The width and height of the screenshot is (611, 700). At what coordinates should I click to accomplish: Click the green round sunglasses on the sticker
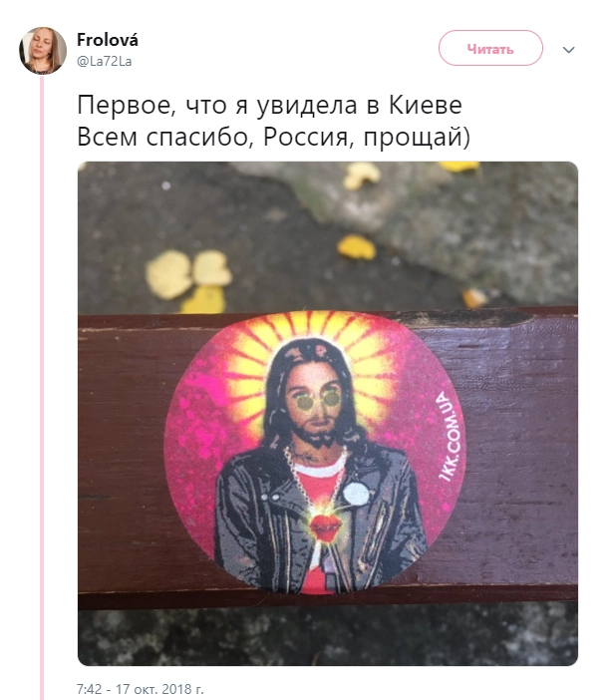point(318,399)
